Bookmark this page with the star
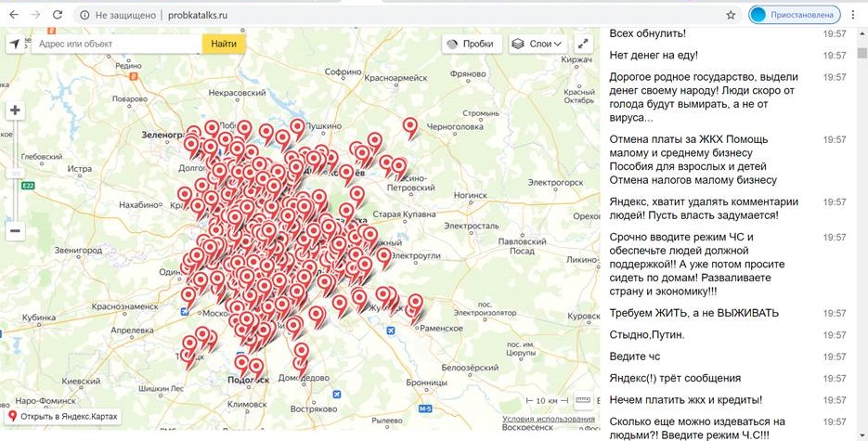Image resolution: width=868 pixels, height=441 pixels. 731,16
